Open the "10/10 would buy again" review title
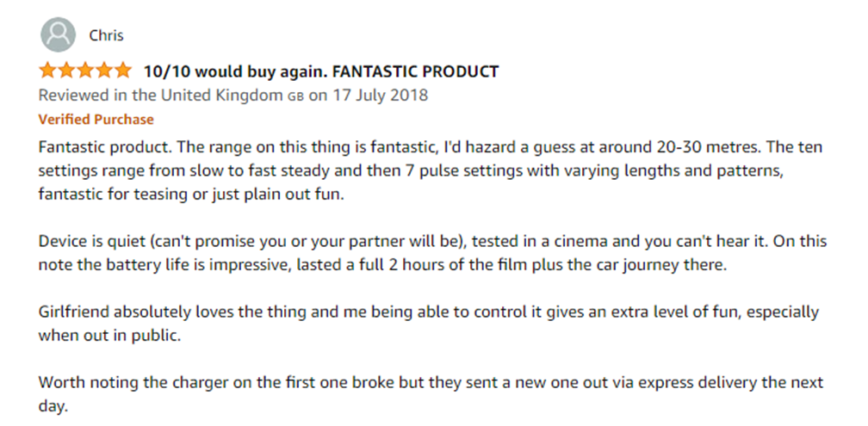Image resolution: width=868 pixels, height=426 pixels. pos(235,71)
